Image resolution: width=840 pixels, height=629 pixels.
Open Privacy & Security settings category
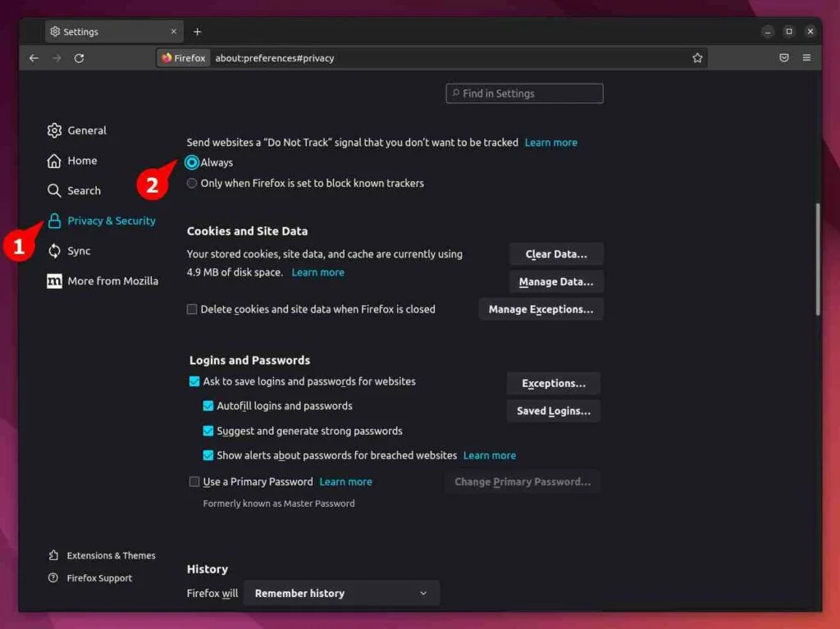101,221
